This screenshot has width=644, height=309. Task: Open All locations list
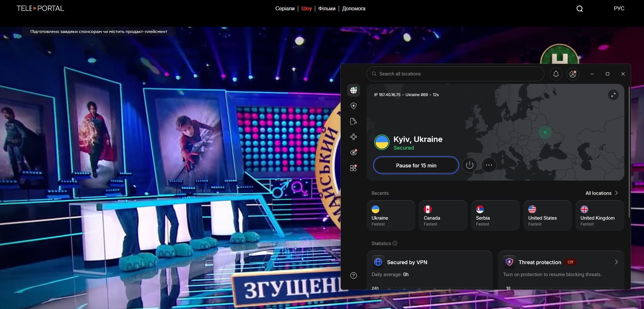tap(602, 193)
